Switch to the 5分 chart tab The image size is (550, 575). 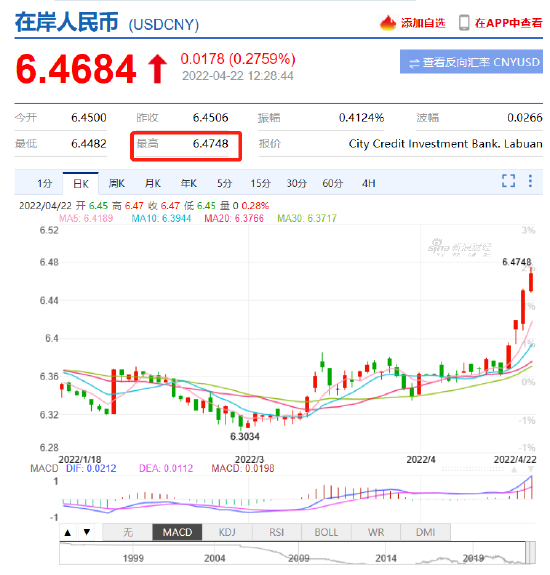[224, 183]
